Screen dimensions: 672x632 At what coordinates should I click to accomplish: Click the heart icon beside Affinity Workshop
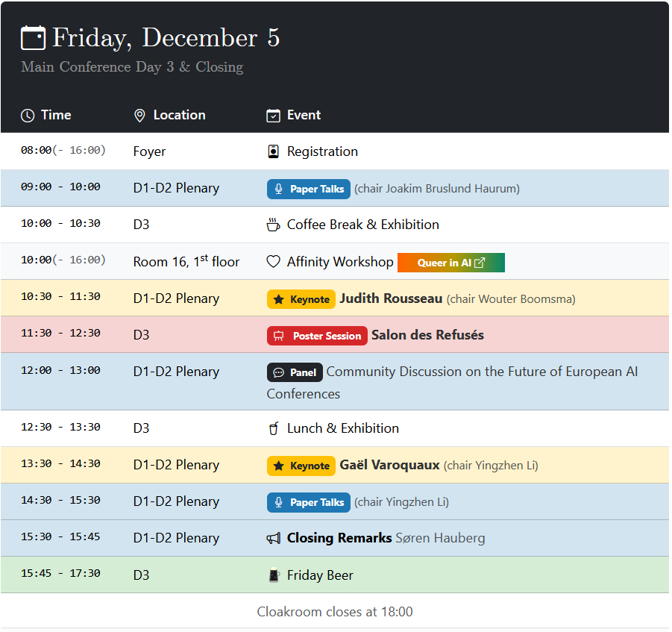tap(274, 262)
